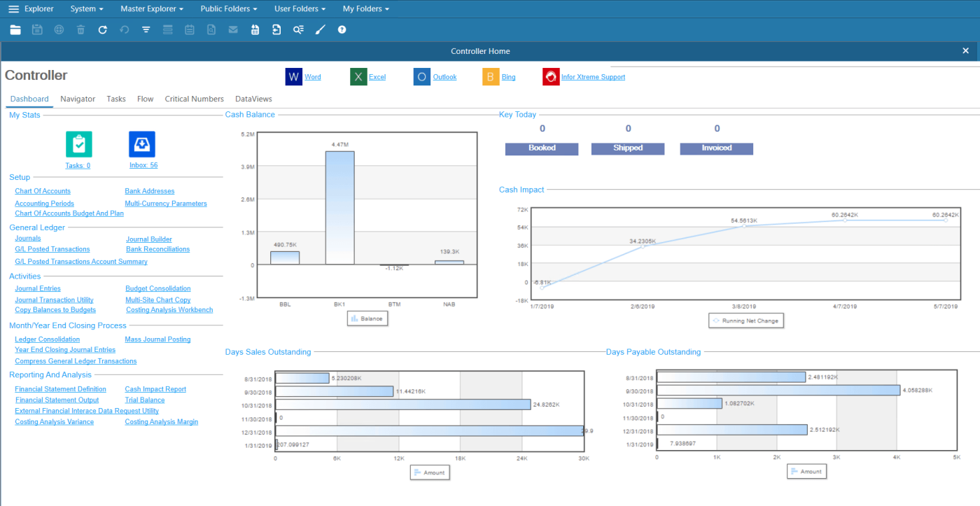Click the paintbrush toolbar icon
This screenshot has height=506, width=980.
[x=320, y=29]
